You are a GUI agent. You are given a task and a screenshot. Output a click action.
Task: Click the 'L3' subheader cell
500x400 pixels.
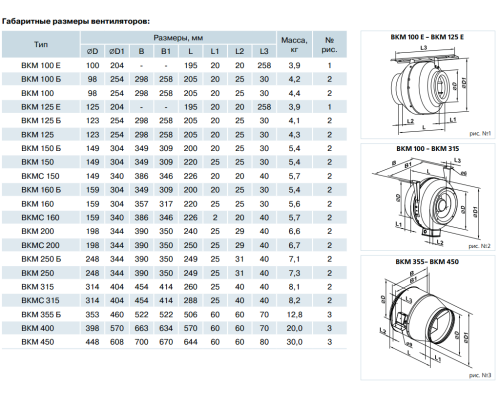264,51
